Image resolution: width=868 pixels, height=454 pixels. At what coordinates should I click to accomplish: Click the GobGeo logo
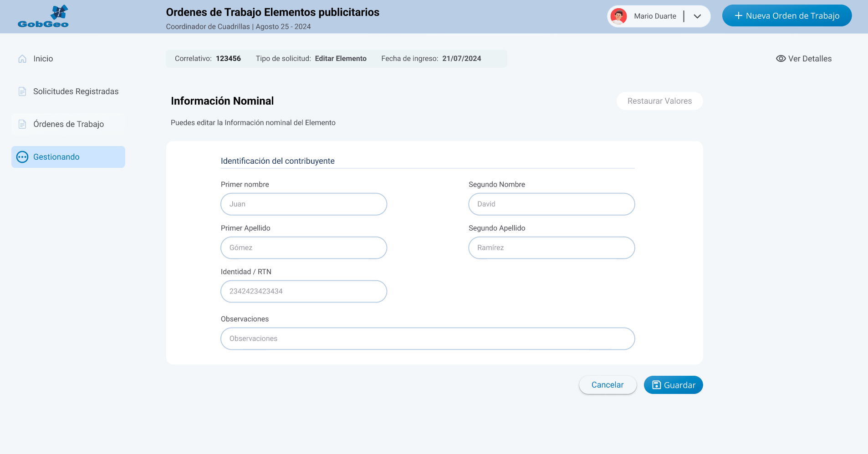point(43,16)
